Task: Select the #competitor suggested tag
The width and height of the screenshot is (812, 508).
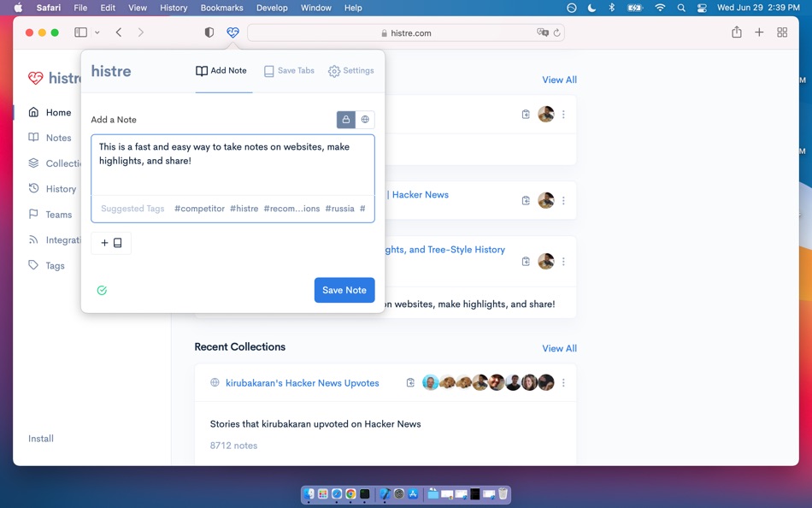Action: tap(199, 209)
